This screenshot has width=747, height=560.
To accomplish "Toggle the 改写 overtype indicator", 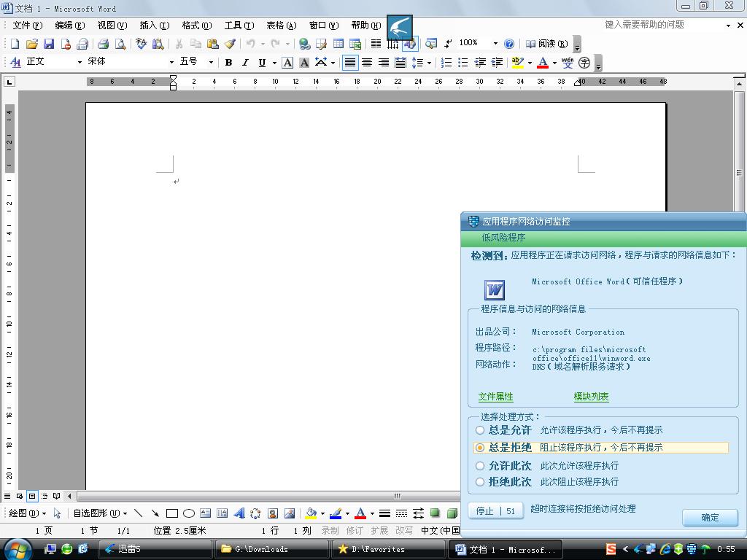I will (x=404, y=531).
